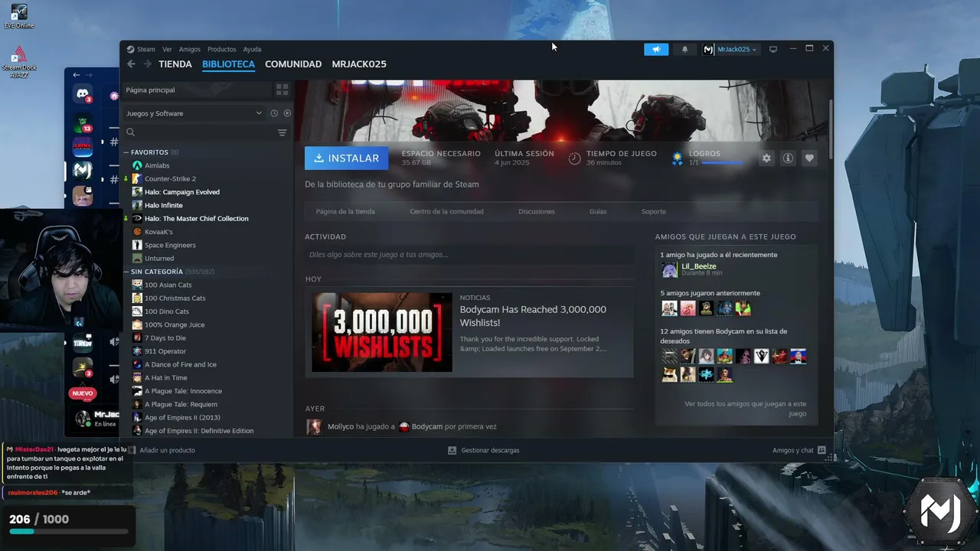Show game information icon

[788, 158]
